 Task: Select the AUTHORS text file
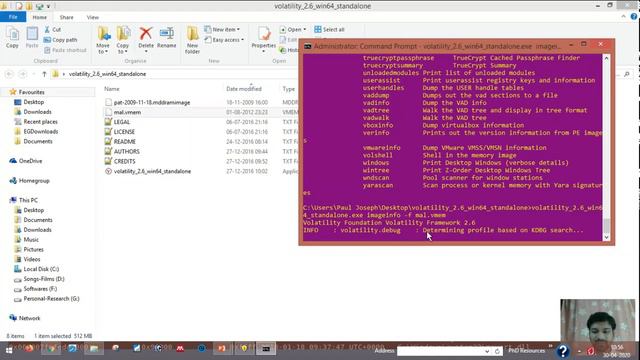[x=122, y=151]
